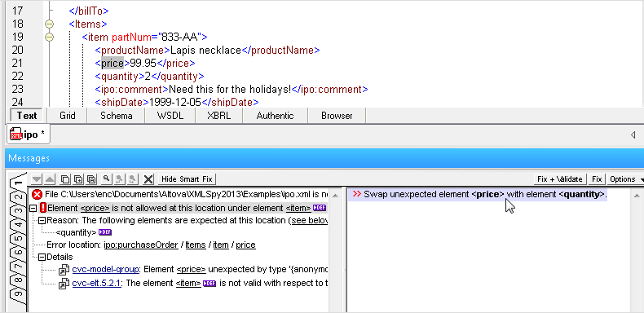
Task: Click the productName text Lapis necklace
Action: click(x=205, y=50)
